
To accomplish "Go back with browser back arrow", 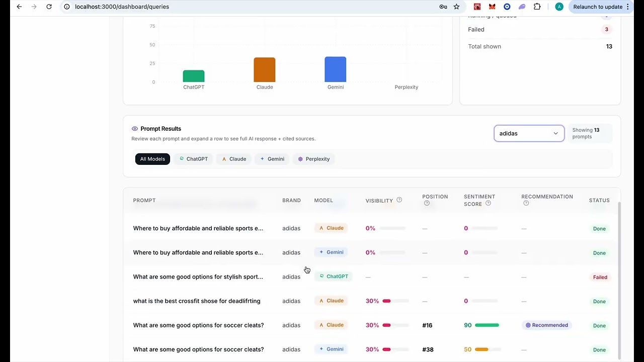I will point(19,7).
